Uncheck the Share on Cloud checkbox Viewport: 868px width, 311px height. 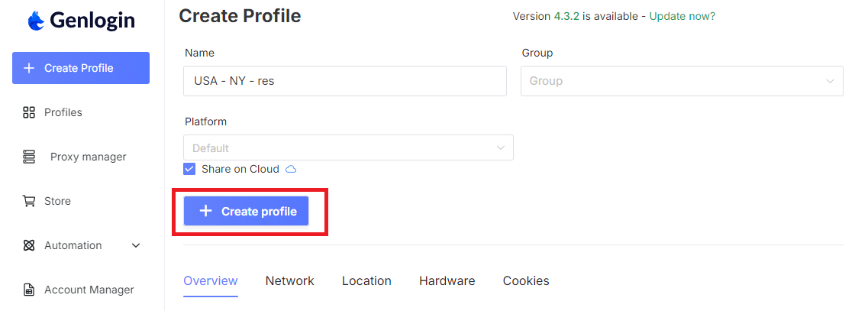click(189, 169)
